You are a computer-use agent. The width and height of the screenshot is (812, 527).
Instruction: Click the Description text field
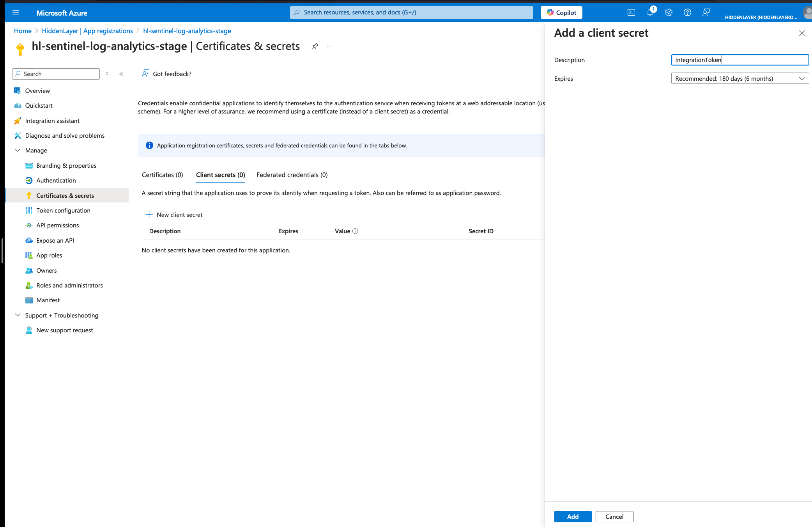pos(739,60)
